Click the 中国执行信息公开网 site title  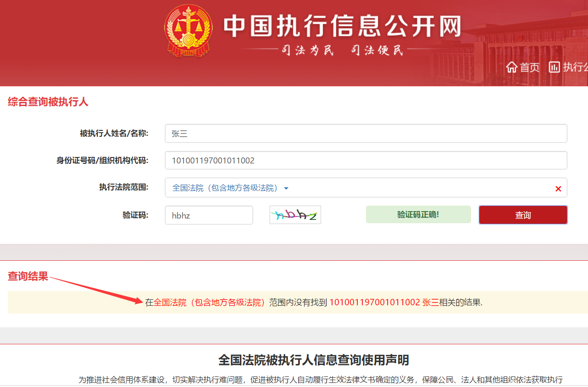[342, 26]
